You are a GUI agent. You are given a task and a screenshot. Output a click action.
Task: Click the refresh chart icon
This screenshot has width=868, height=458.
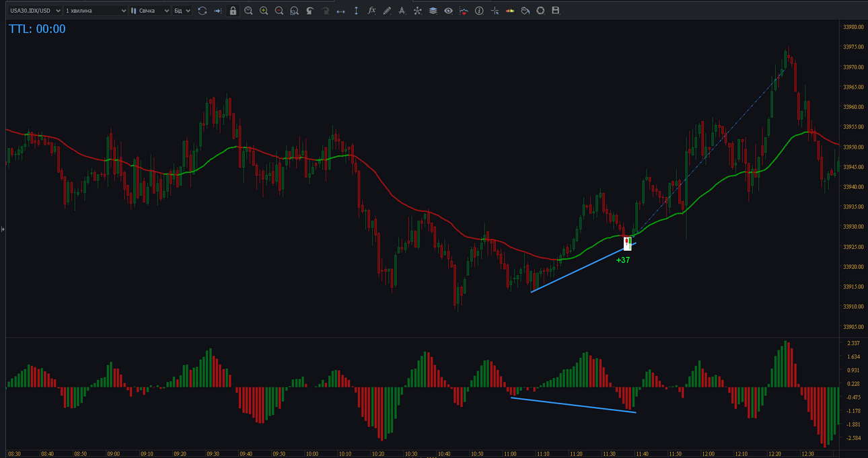[202, 11]
